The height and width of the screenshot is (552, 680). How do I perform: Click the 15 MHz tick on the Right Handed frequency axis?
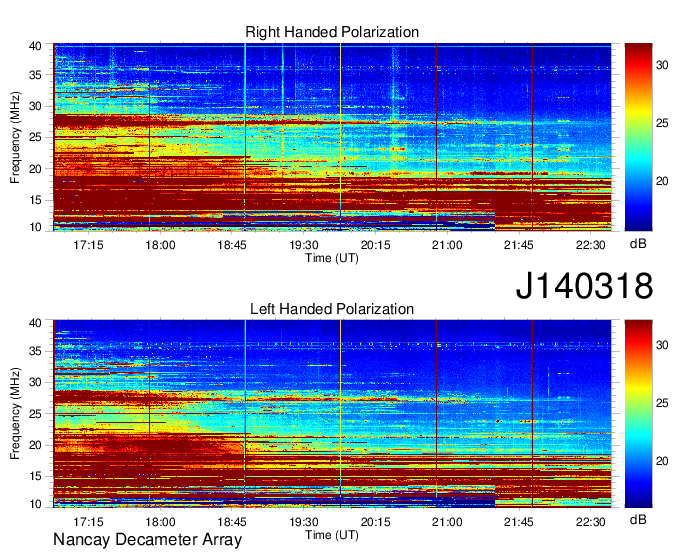pos(35,200)
